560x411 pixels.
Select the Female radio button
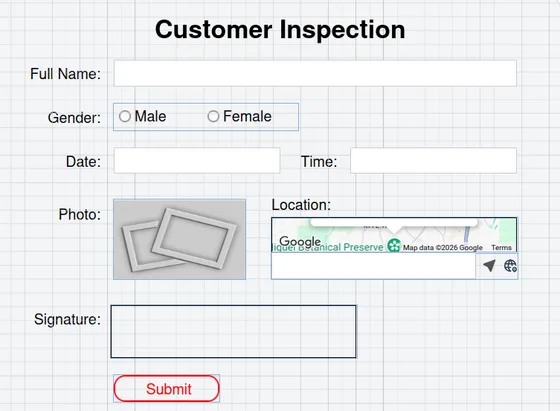point(213,116)
